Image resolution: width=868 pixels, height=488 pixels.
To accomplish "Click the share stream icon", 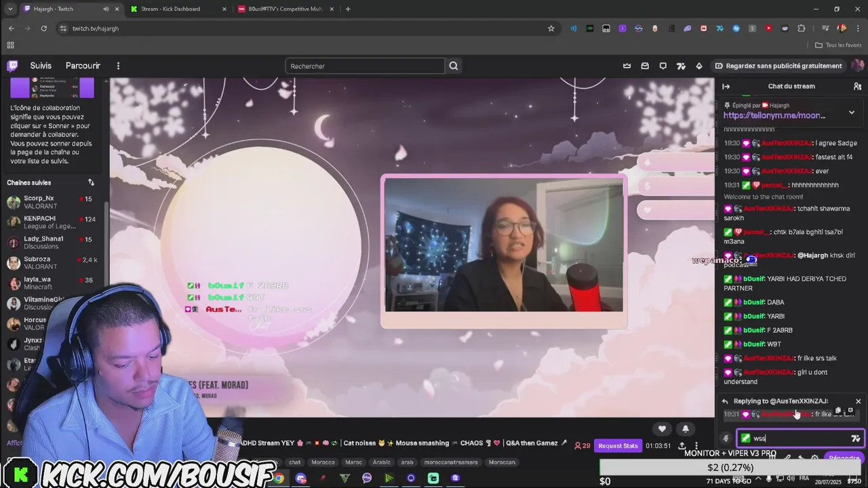I will tap(682, 445).
